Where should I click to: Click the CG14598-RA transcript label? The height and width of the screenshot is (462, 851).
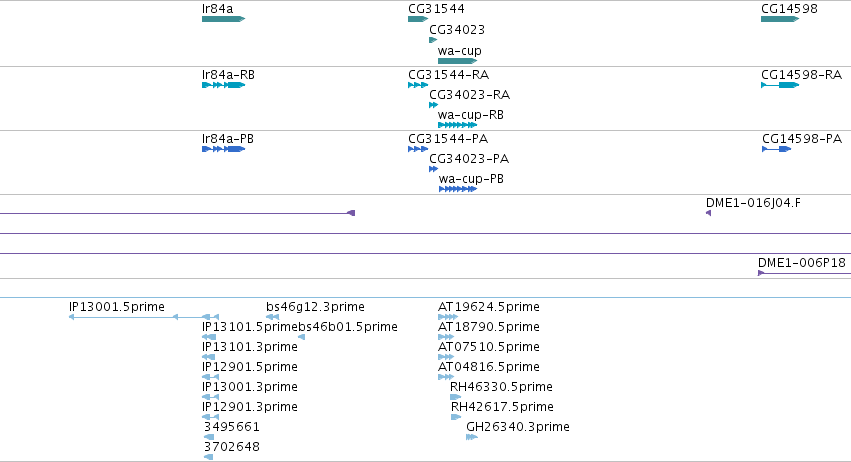pyautogui.click(x=801, y=74)
